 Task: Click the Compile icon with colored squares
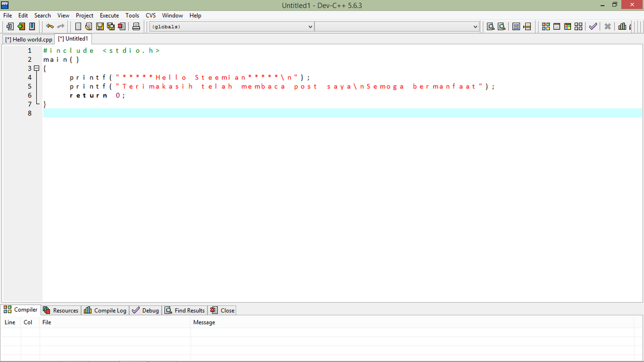546,27
